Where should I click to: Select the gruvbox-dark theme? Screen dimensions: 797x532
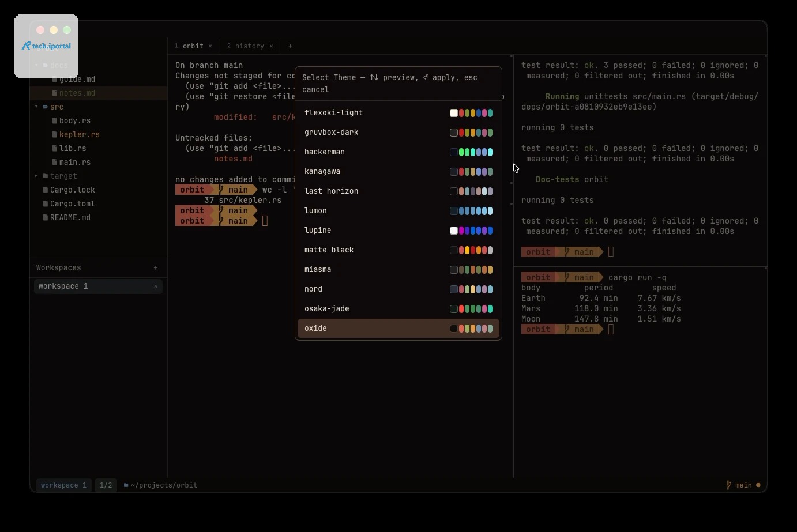[398, 133]
